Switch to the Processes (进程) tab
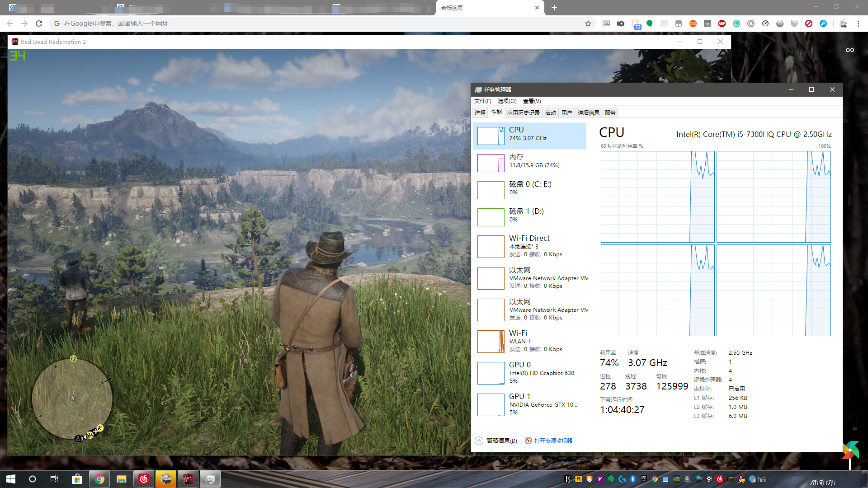Screen dimensions: 868x488 pyautogui.click(x=480, y=113)
